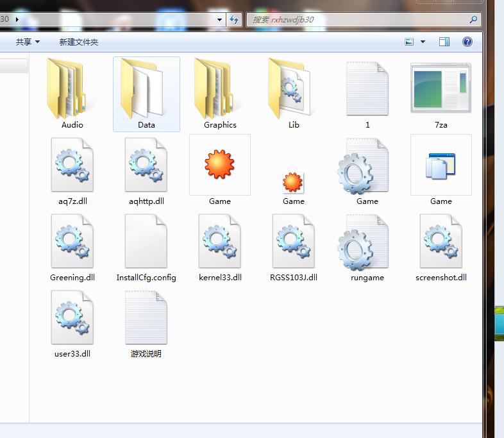504x438 pixels.
Task: Click the 新建文件夹 new folder button
Action: [79, 42]
